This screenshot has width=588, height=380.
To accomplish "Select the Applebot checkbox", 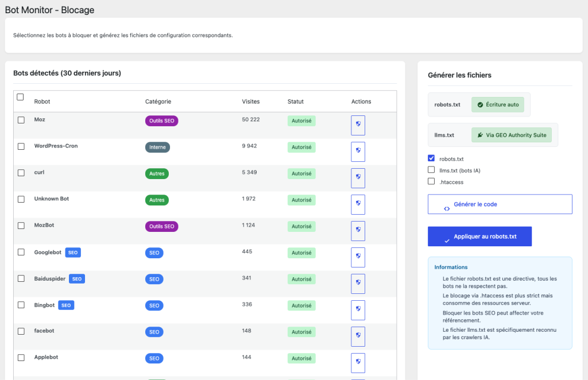I will click(21, 358).
